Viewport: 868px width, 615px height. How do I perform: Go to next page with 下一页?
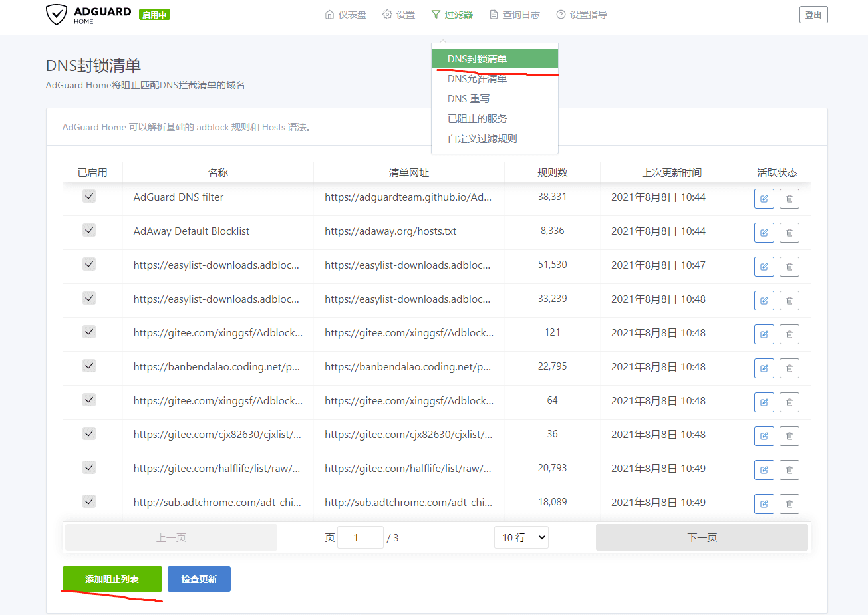(x=702, y=537)
